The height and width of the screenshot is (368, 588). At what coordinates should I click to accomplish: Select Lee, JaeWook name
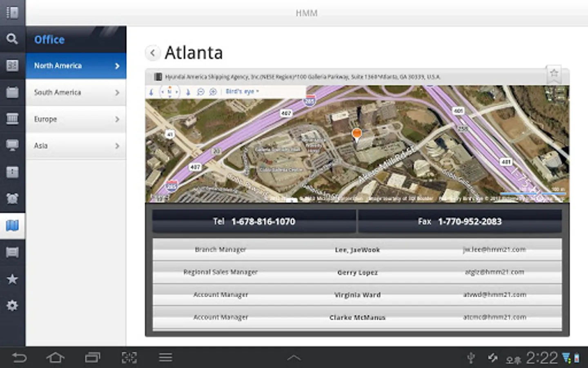[357, 250]
